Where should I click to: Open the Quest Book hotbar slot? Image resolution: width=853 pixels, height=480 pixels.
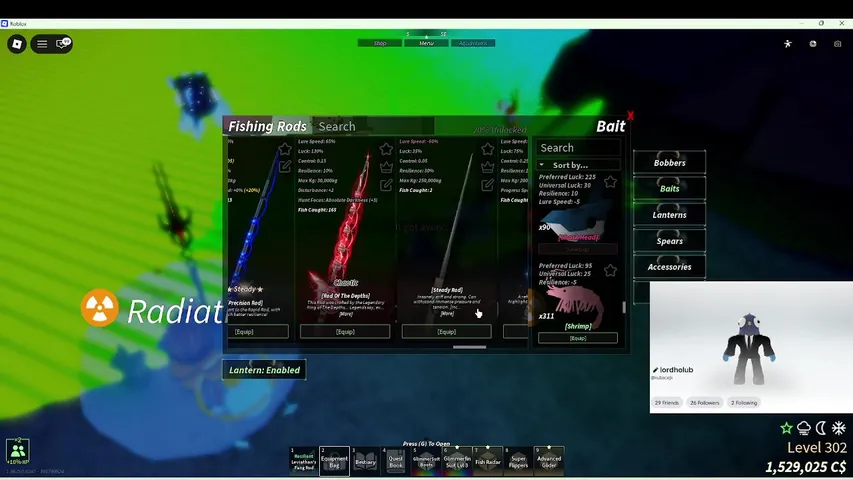point(395,460)
